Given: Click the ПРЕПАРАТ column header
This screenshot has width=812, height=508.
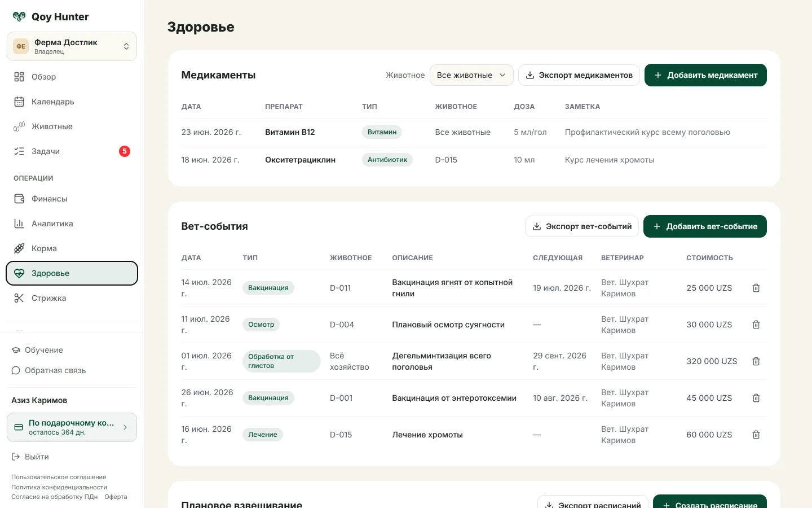Looking at the screenshot, I should click(284, 107).
